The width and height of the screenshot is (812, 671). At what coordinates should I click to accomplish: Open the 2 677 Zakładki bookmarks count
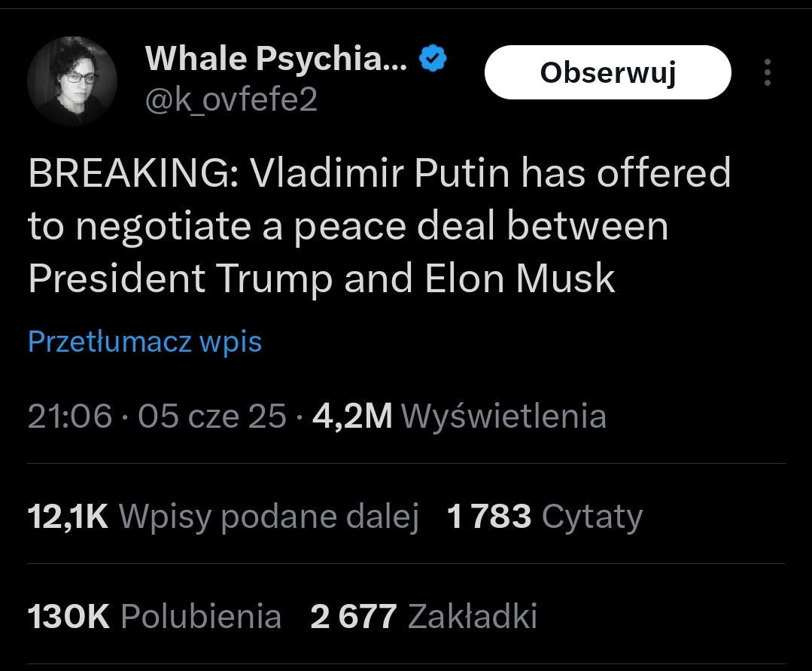(424, 617)
